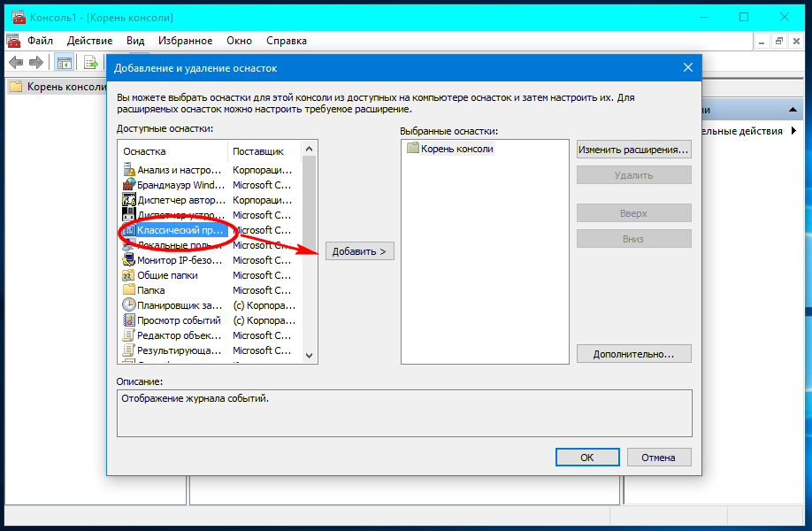Select the Общие папки snap-in icon
Screen dimensions: 812x531
click(129, 275)
